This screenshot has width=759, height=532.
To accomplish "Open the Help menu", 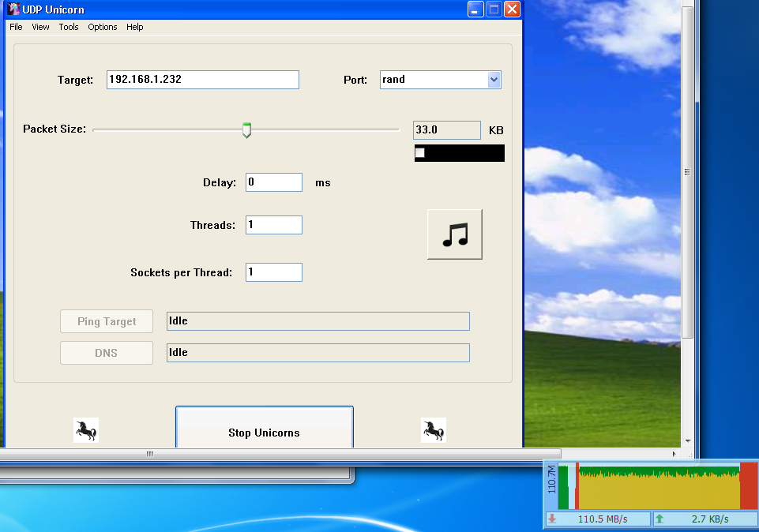I will 135,27.
